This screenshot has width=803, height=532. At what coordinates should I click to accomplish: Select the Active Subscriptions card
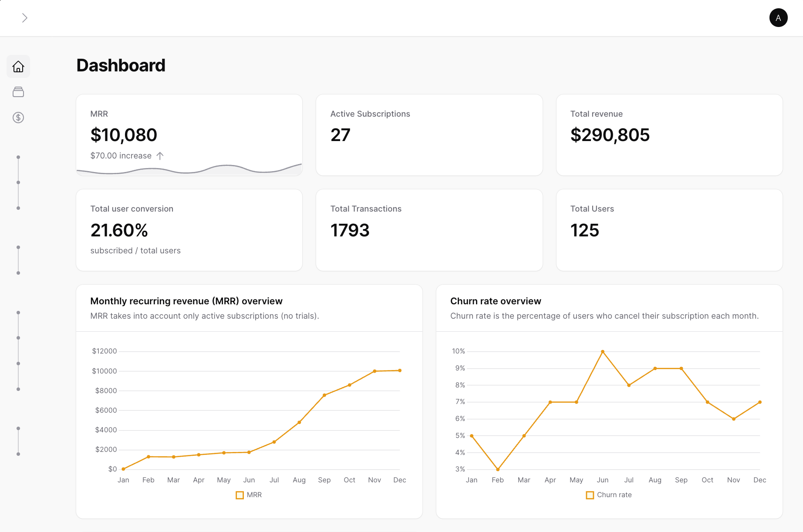[429, 135]
